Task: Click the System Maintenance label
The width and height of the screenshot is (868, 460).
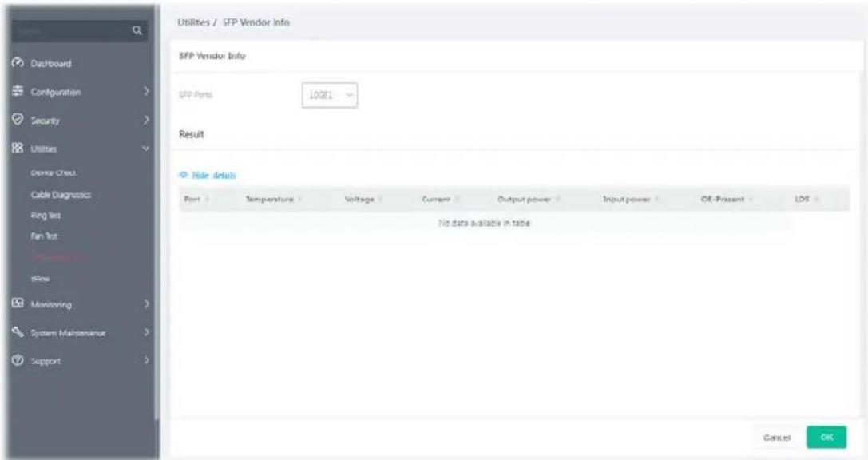Action: (68, 333)
